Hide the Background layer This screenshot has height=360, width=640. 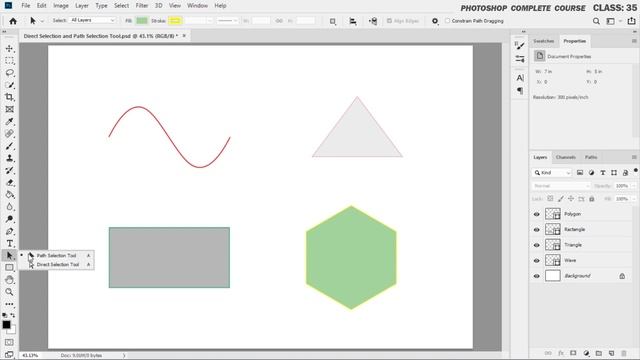(537, 276)
